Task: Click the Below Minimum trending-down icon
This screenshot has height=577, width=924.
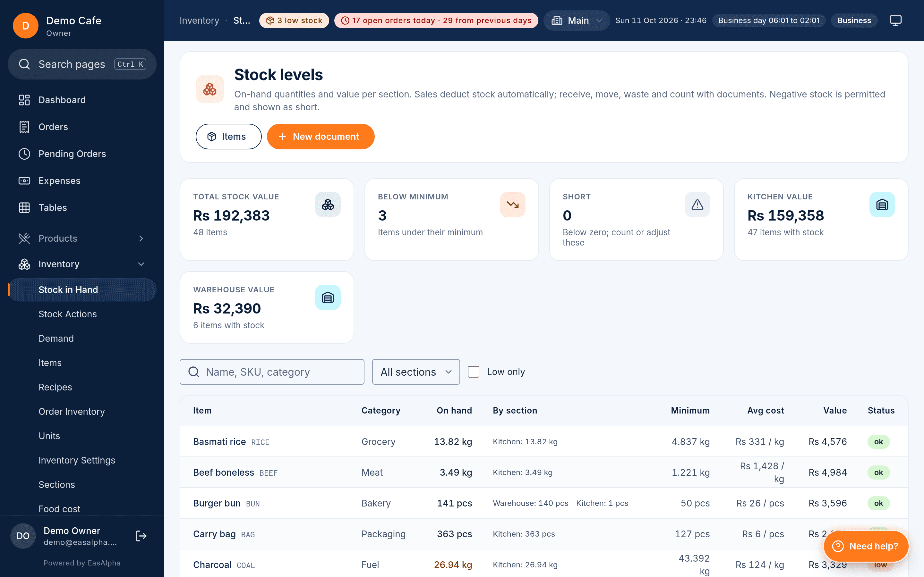Action: [512, 205]
